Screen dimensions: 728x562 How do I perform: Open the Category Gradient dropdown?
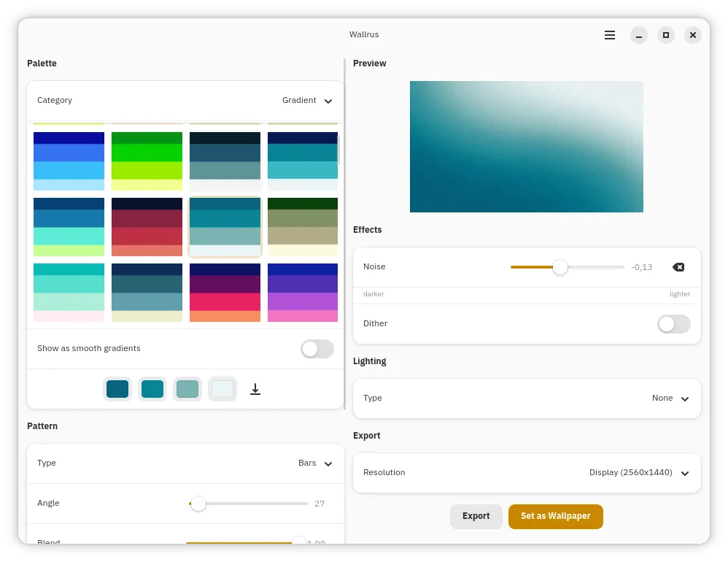point(185,100)
